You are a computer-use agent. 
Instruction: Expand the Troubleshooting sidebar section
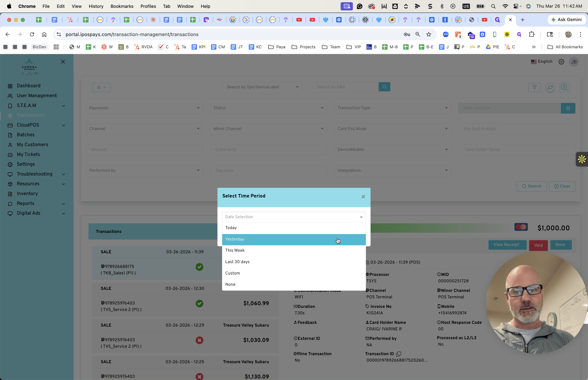37,174
